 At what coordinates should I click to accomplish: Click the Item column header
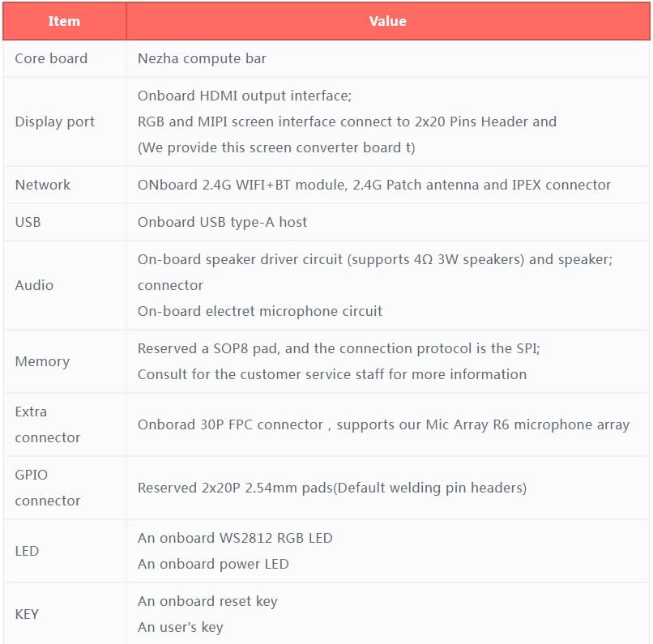64,22
